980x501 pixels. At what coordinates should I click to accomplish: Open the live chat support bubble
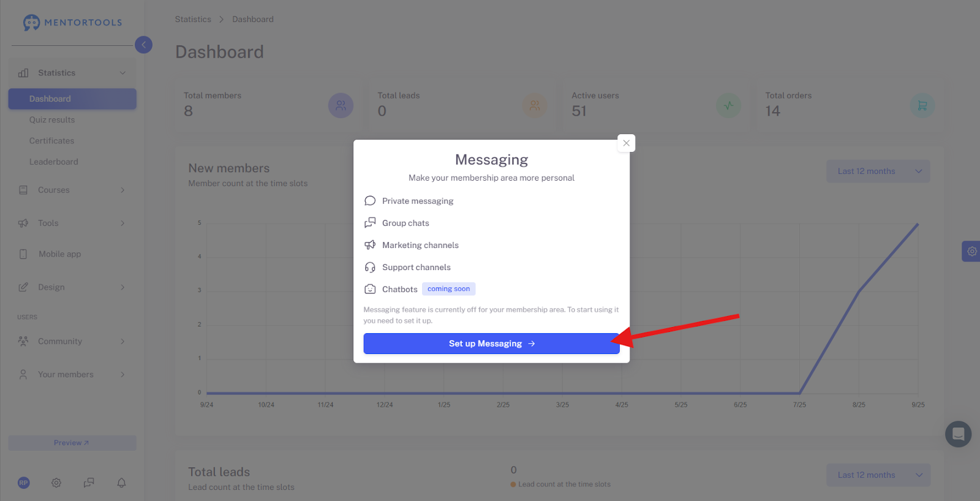click(x=958, y=434)
